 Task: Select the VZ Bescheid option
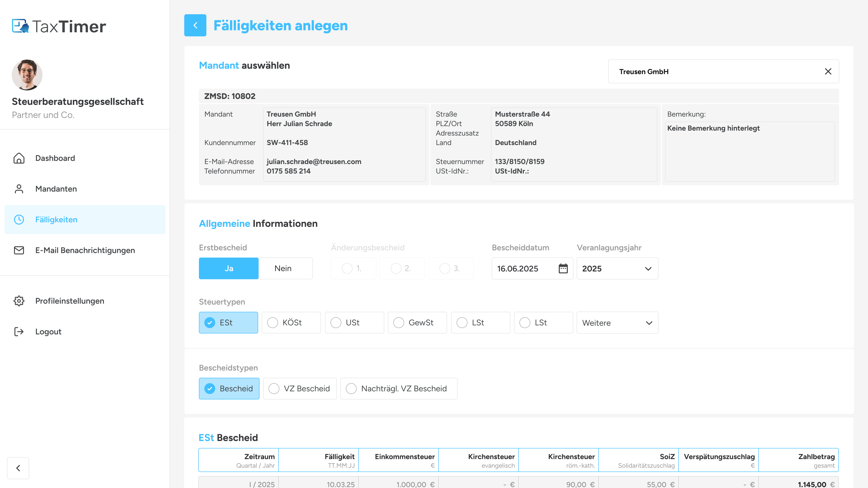pos(300,389)
